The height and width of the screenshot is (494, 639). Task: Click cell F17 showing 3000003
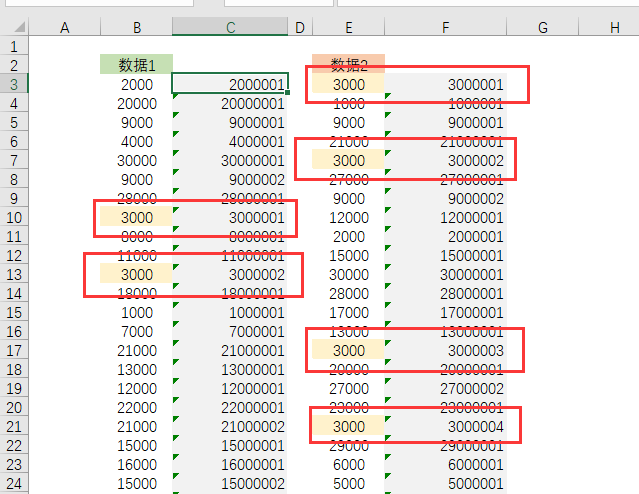point(445,350)
